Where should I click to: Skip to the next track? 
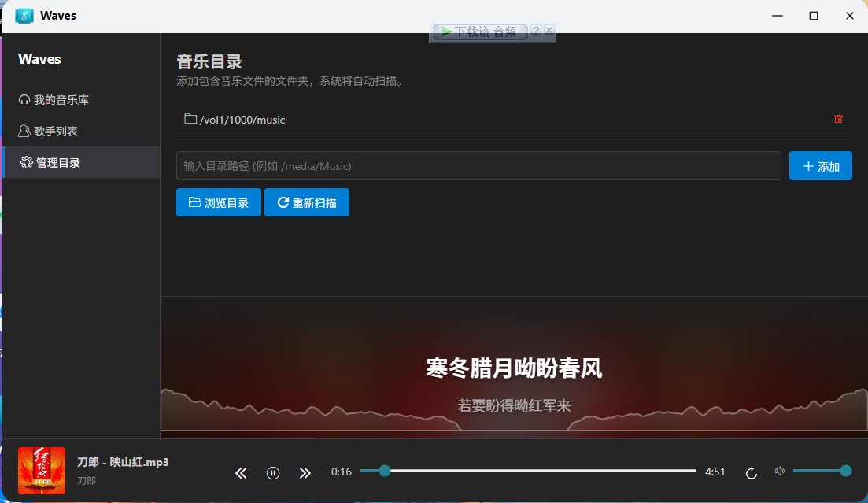pos(305,472)
